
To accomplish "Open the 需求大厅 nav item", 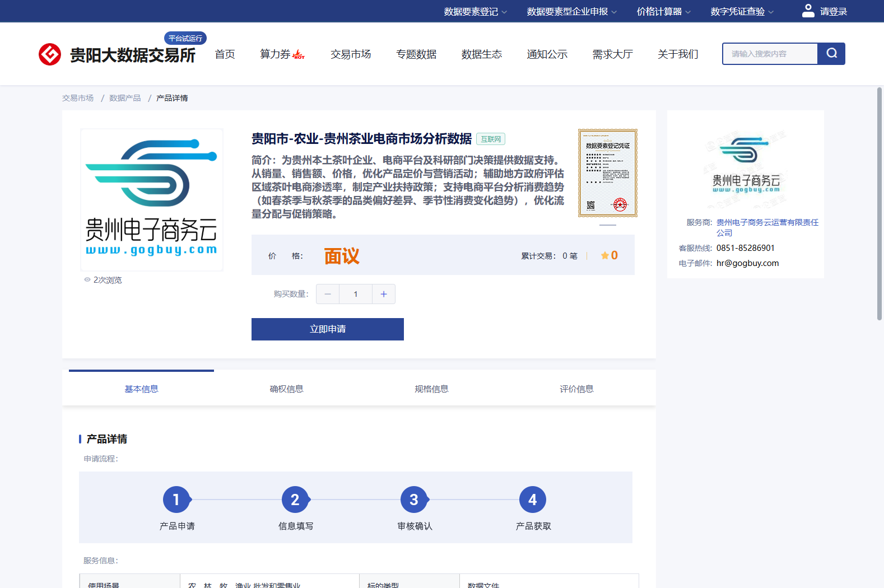I will click(613, 54).
